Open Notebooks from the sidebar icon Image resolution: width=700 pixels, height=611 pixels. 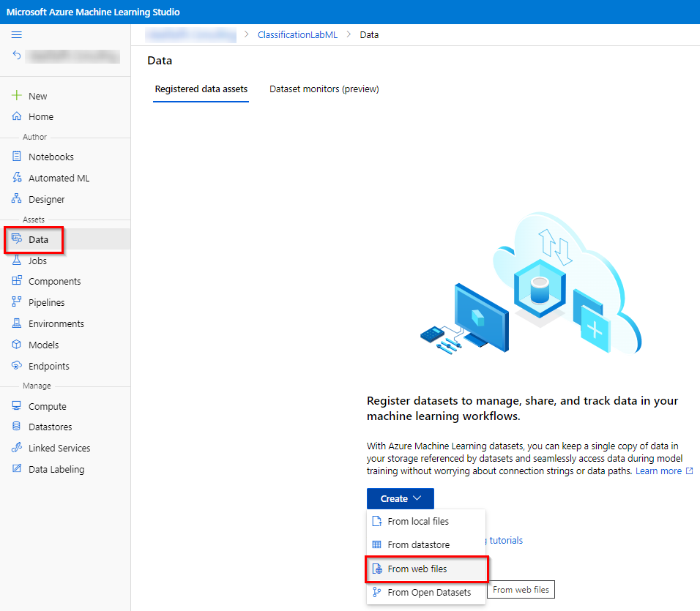coord(17,157)
